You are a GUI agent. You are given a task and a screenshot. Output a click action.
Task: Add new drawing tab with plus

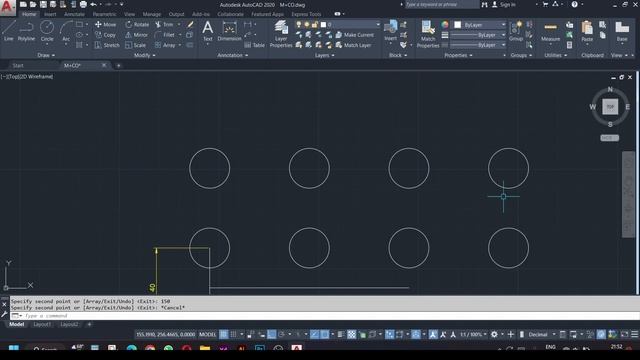click(119, 66)
